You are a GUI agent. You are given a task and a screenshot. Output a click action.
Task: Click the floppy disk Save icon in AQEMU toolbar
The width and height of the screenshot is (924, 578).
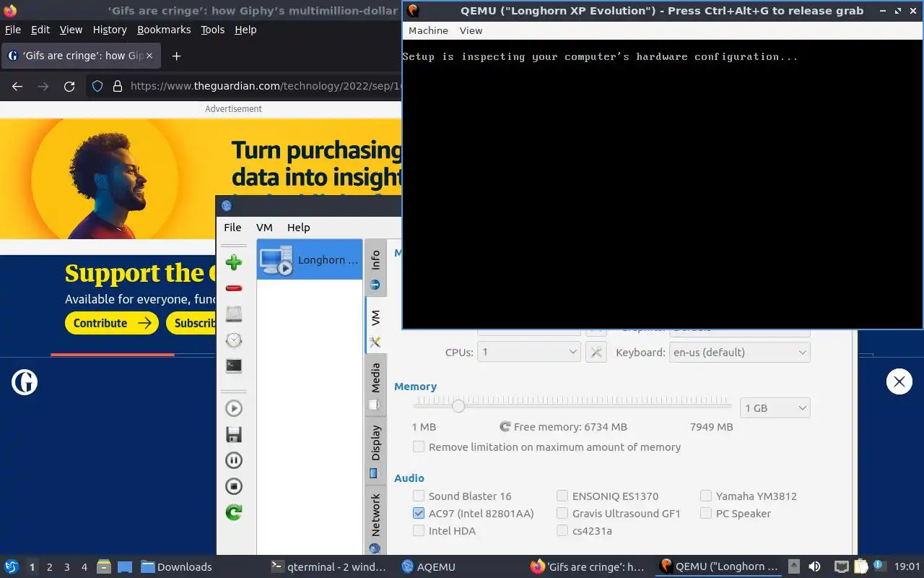[x=233, y=434]
